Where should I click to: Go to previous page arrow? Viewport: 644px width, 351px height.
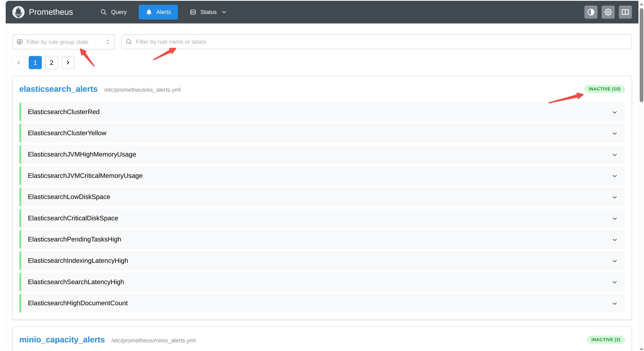pos(19,63)
